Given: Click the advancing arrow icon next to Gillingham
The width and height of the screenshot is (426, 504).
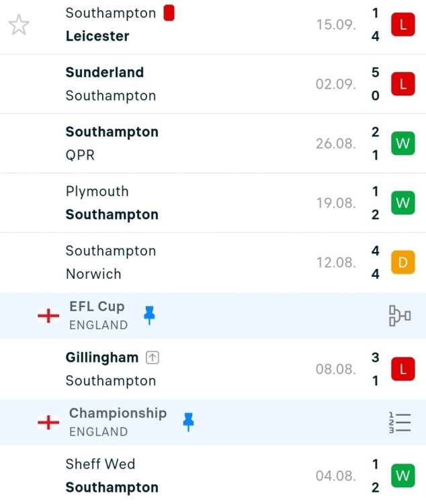Looking at the screenshot, I should 153,358.
